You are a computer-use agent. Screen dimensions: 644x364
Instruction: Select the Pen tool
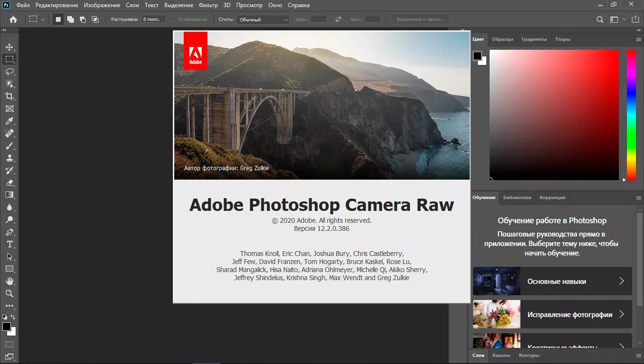pyautogui.click(x=9, y=232)
